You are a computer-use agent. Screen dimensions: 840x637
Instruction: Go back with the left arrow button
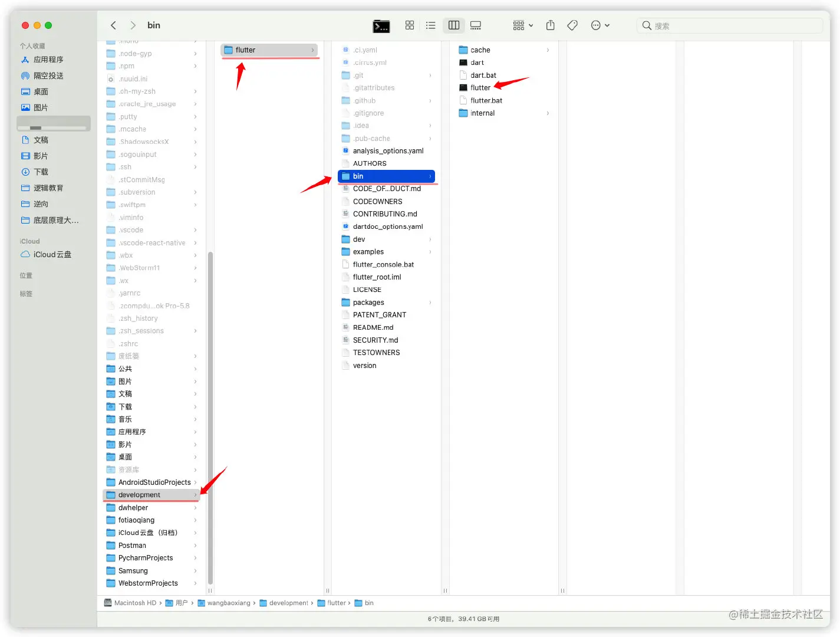click(x=114, y=25)
